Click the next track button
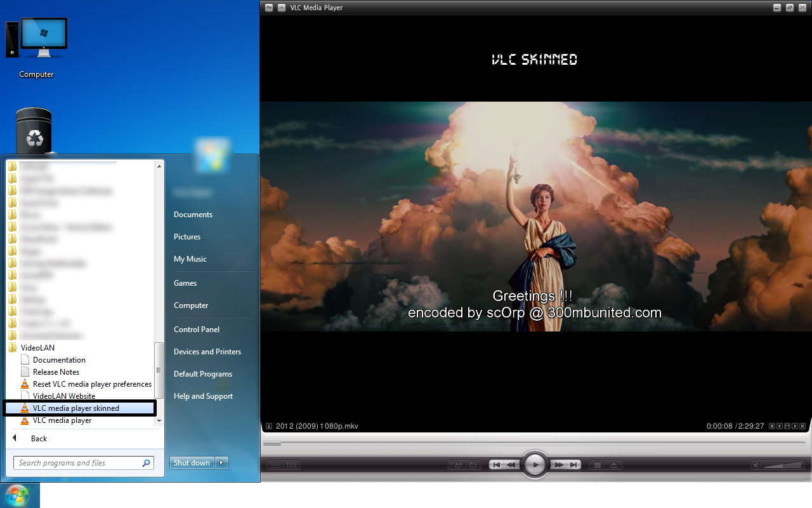The width and height of the screenshot is (812, 508). (x=573, y=465)
